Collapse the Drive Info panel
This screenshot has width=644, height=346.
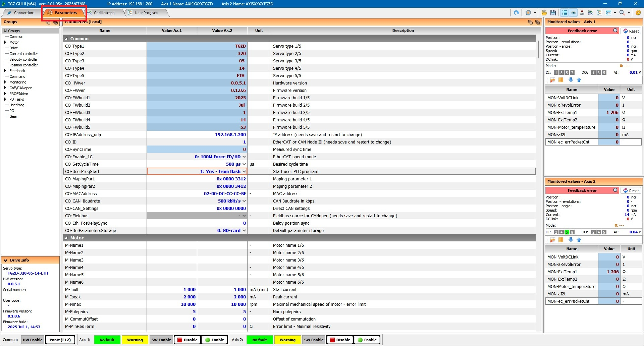coord(6,260)
